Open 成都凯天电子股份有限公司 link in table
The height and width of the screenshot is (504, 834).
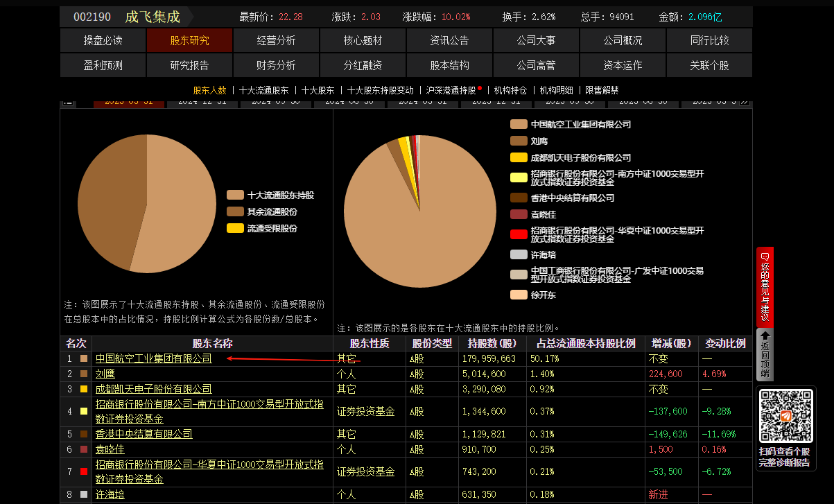coord(153,389)
